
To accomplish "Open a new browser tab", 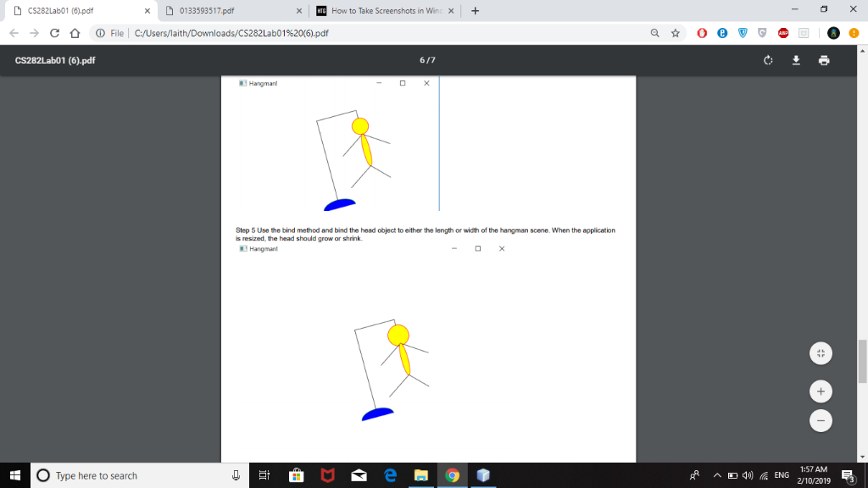I will pos(475,11).
